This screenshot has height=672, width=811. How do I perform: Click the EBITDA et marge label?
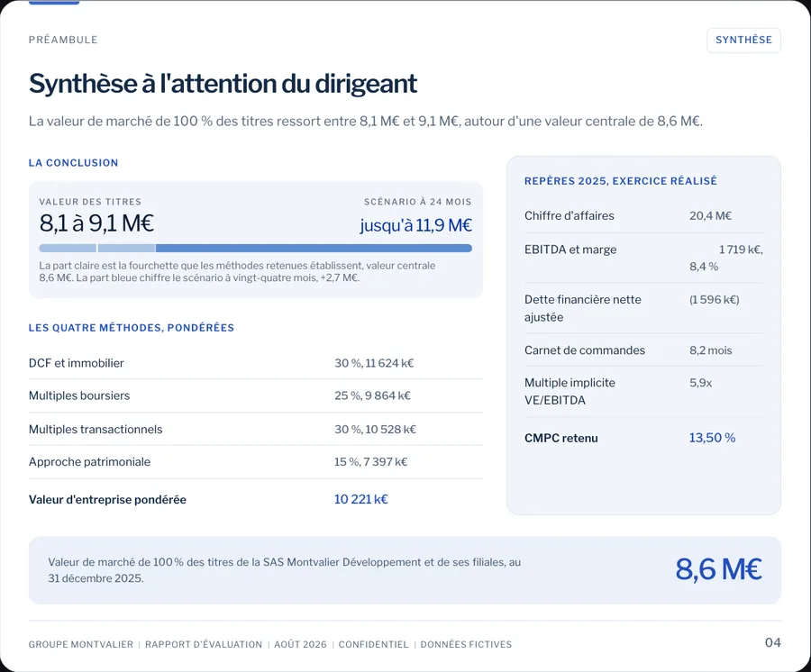[570, 250]
